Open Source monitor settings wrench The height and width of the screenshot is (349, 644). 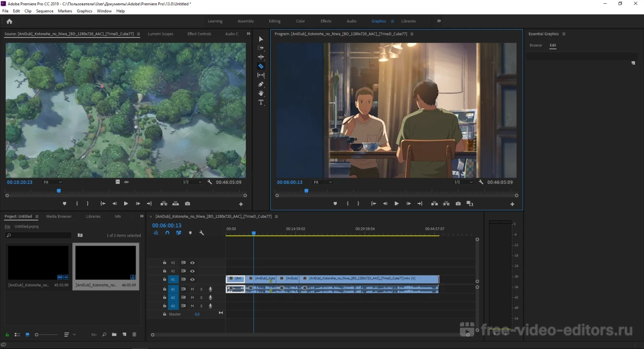(x=210, y=182)
